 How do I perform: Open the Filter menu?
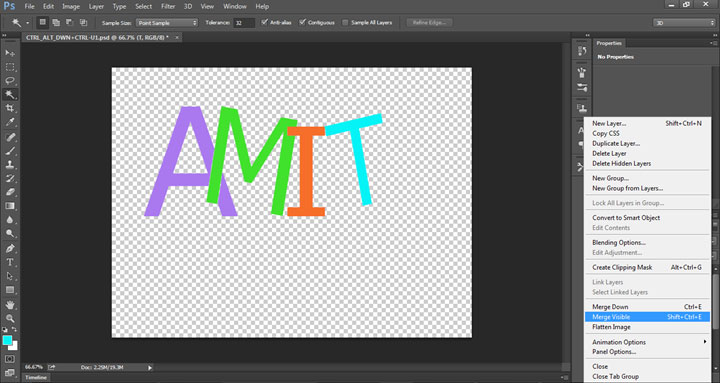pos(168,6)
